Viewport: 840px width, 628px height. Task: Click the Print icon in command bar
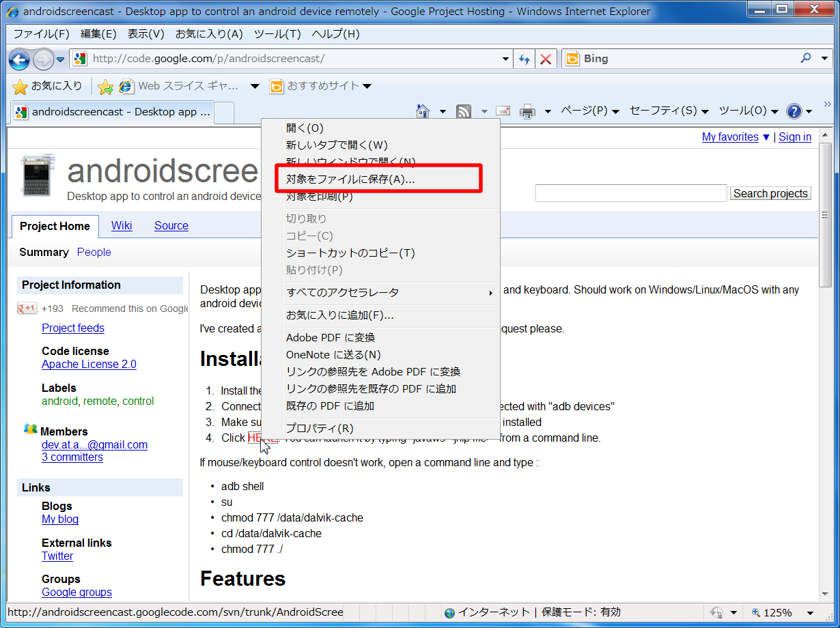click(527, 111)
